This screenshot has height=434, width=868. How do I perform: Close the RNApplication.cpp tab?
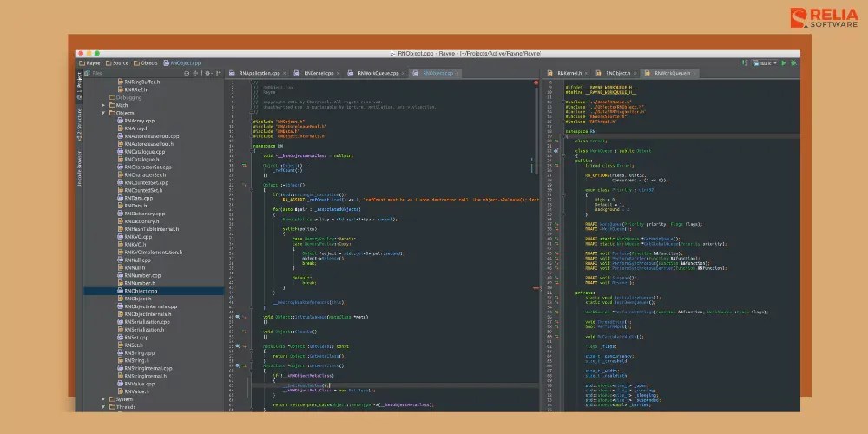(285, 73)
